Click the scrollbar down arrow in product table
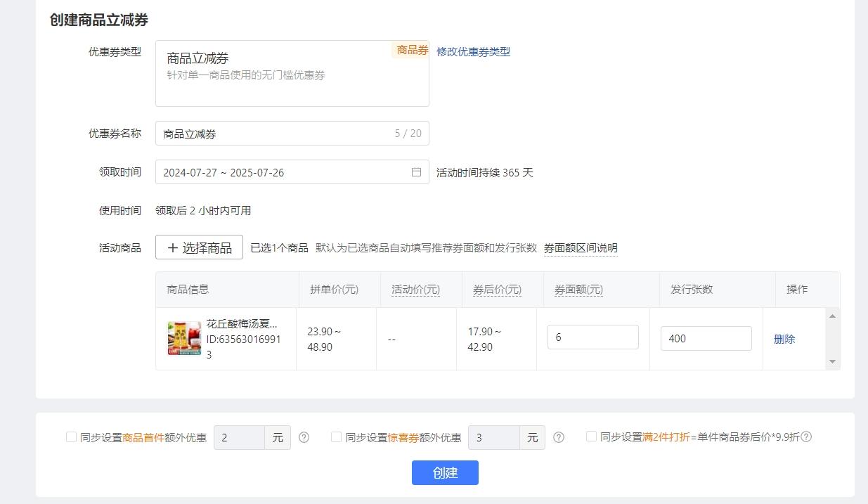Image resolution: width=868 pixels, height=504 pixels. tap(832, 362)
